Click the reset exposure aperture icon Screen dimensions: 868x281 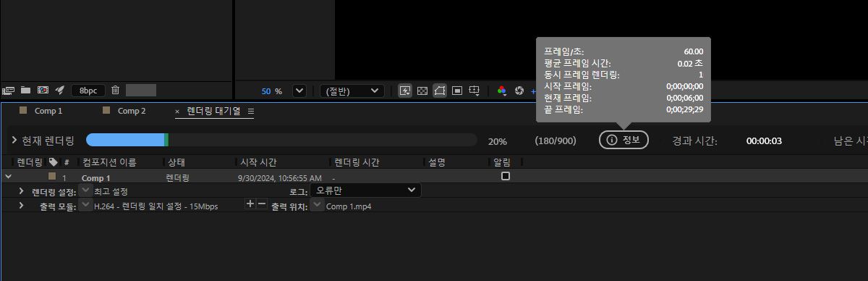(x=519, y=91)
